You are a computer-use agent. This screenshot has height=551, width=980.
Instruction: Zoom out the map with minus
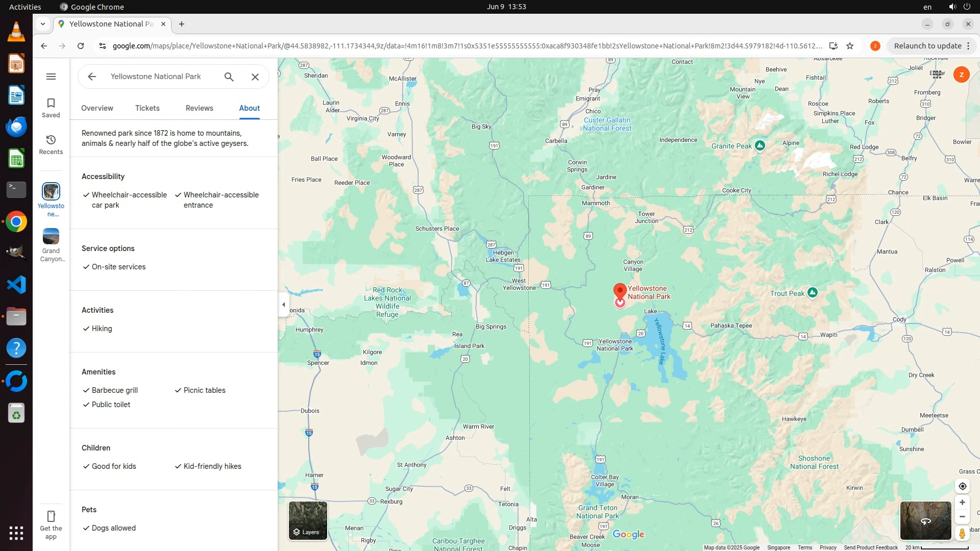[x=962, y=517]
